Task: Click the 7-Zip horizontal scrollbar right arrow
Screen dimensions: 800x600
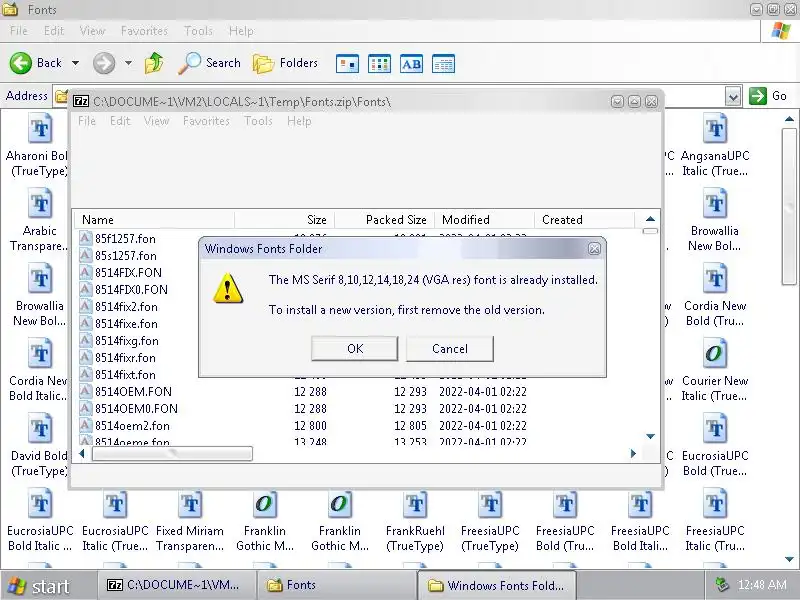Action: click(x=633, y=454)
